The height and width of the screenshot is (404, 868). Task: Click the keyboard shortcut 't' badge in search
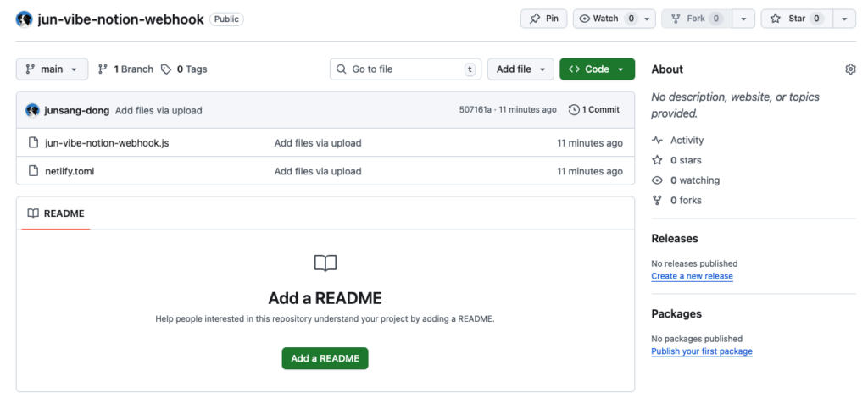pyautogui.click(x=470, y=69)
